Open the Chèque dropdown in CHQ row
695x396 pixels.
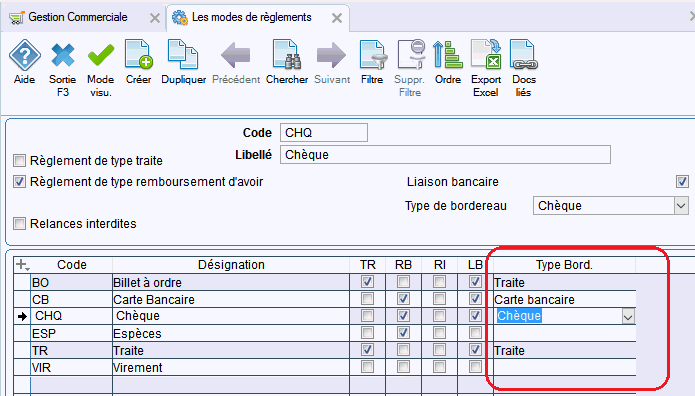(x=628, y=317)
